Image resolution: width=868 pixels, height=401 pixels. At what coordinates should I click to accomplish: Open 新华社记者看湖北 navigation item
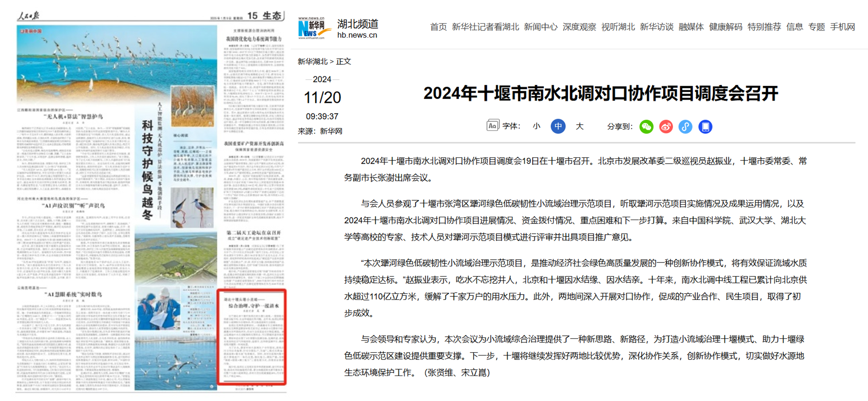(485, 27)
